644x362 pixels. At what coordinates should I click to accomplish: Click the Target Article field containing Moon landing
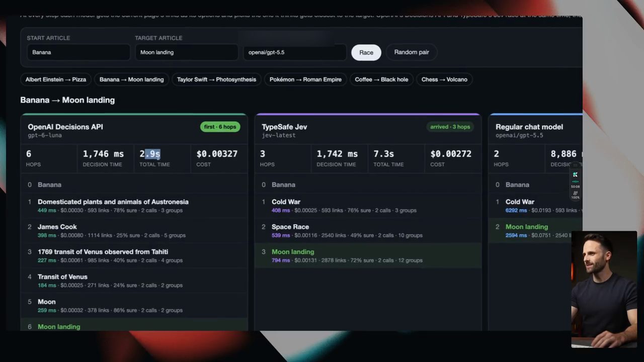(x=187, y=52)
